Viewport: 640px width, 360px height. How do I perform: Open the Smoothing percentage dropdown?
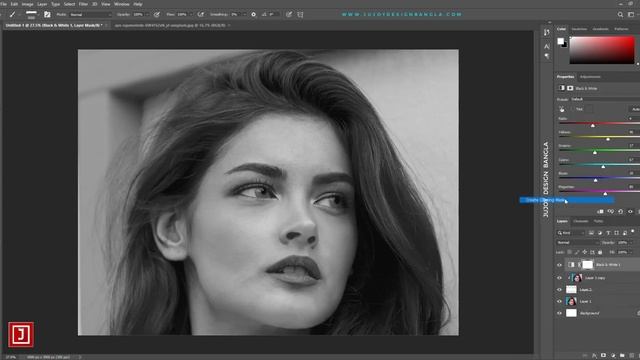pyautogui.click(x=238, y=15)
